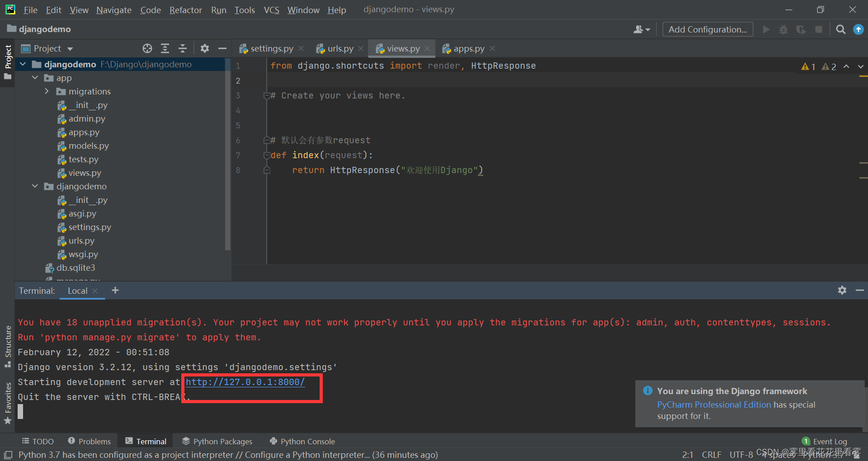Image resolution: width=868 pixels, height=461 pixels.
Task: Close urls.py editor tab
Action: (361, 48)
